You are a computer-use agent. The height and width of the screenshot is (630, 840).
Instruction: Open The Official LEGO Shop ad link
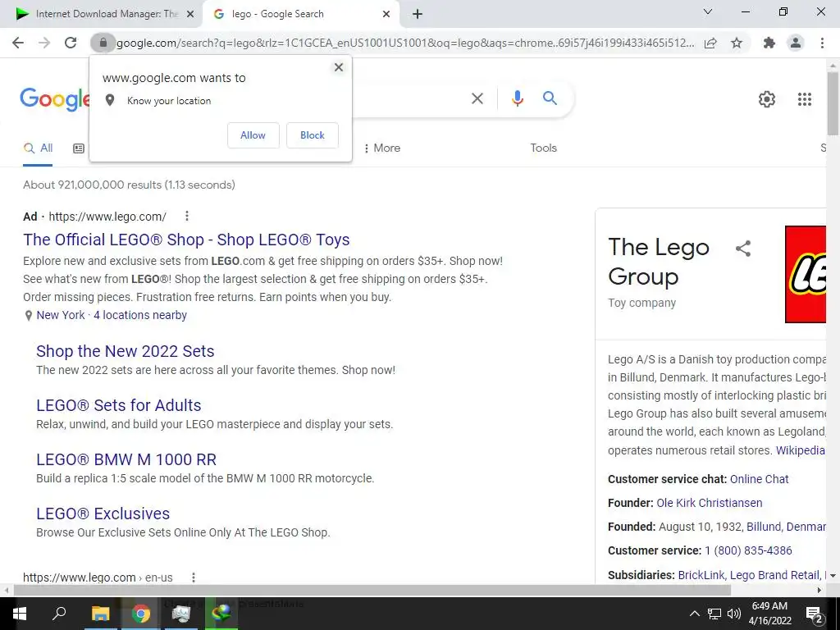(186, 240)
